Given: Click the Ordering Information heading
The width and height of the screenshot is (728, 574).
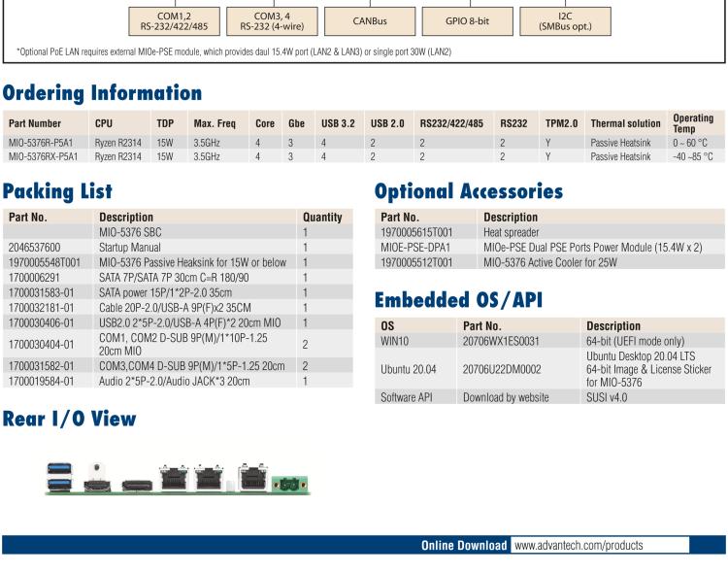Looking at the screenshot, I should pyautogui.click(x=102, y=93).
